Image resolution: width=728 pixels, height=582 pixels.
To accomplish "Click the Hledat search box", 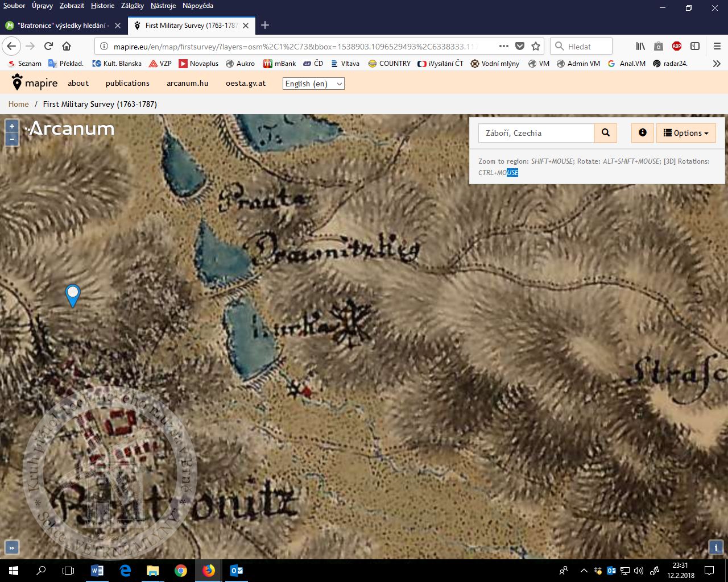I will [581, 47].
